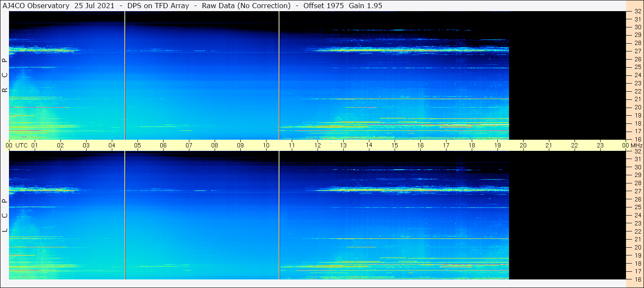The height and width of the screenshot is (288, 644).
Task: Click RCP frequency scale label '27'
Action: pos(638,51)
